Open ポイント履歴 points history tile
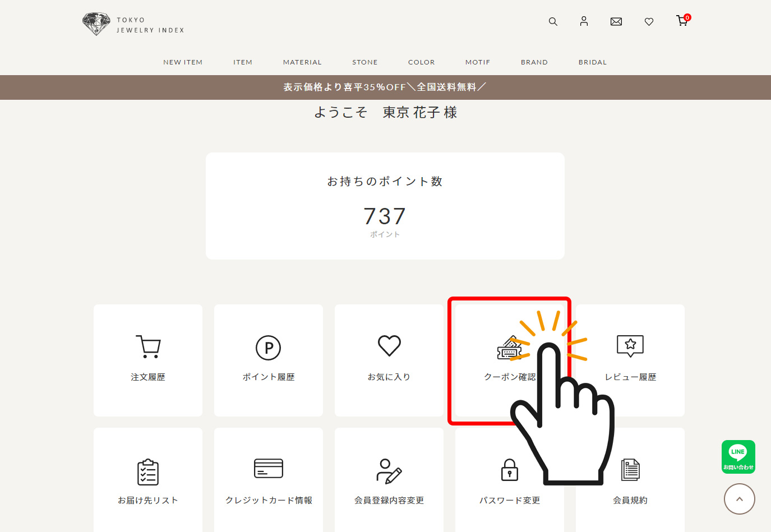Screen dimensions: 771x532 (269, 360)
